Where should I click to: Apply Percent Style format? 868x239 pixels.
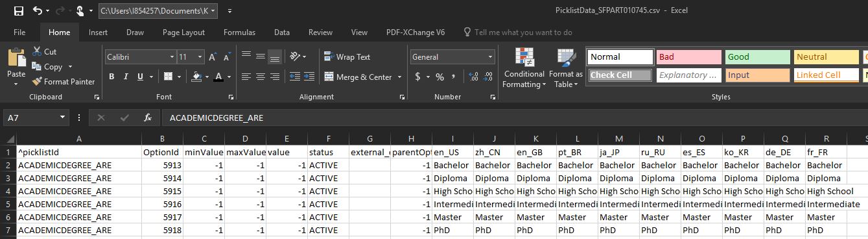point(440,77)
